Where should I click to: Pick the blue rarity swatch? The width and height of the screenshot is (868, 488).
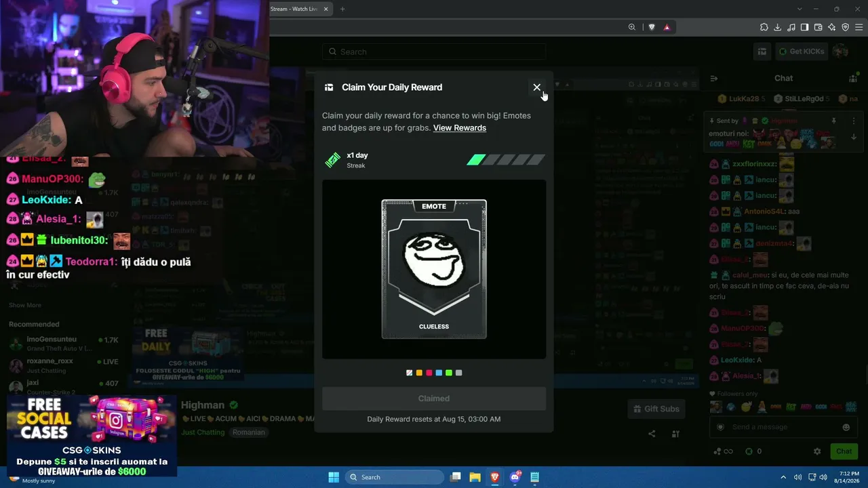point(439,373)
